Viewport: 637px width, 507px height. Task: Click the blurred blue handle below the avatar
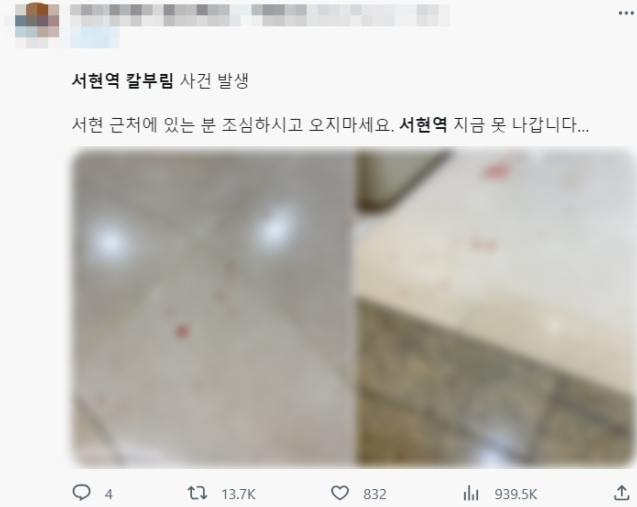coord(95,38)
